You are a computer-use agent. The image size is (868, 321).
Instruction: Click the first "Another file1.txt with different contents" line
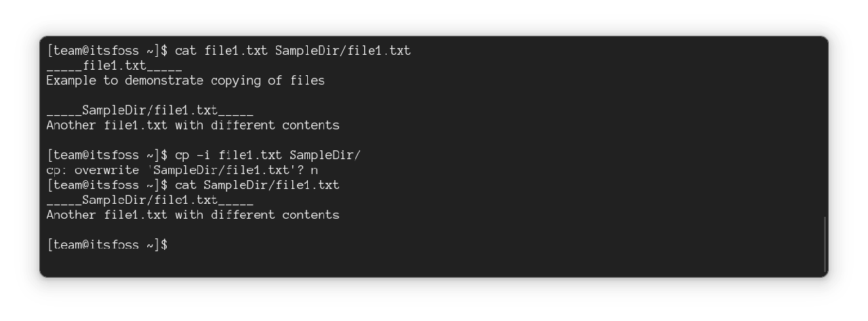pos(193,125)
